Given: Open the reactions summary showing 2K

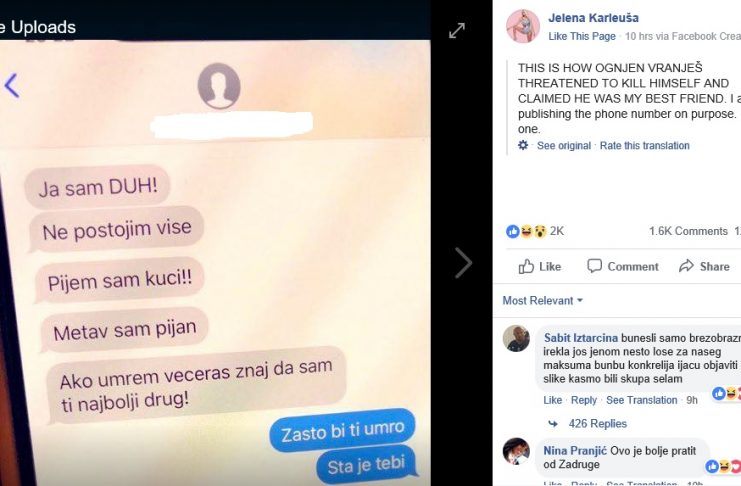Looking at the screenshot, I should [535, 231].
